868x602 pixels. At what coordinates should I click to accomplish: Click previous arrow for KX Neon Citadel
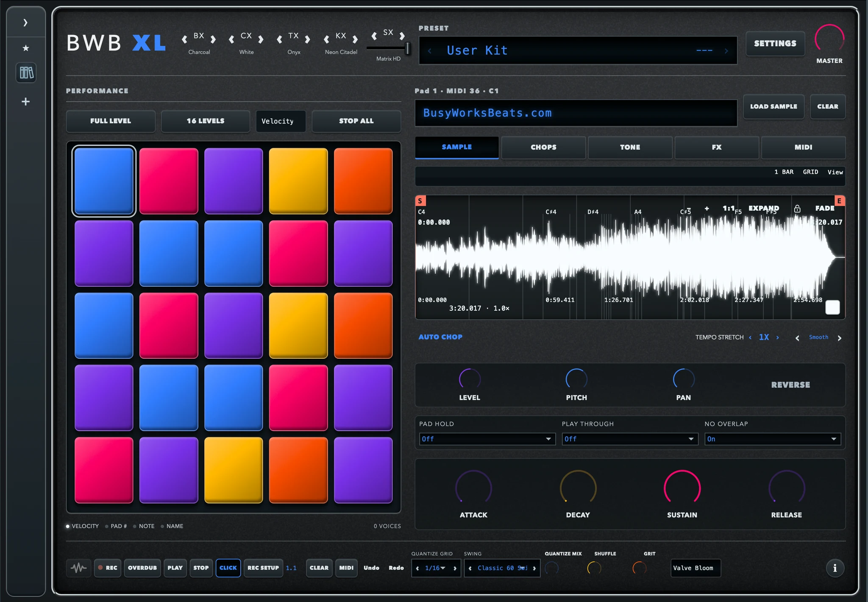tap(326, 39)
